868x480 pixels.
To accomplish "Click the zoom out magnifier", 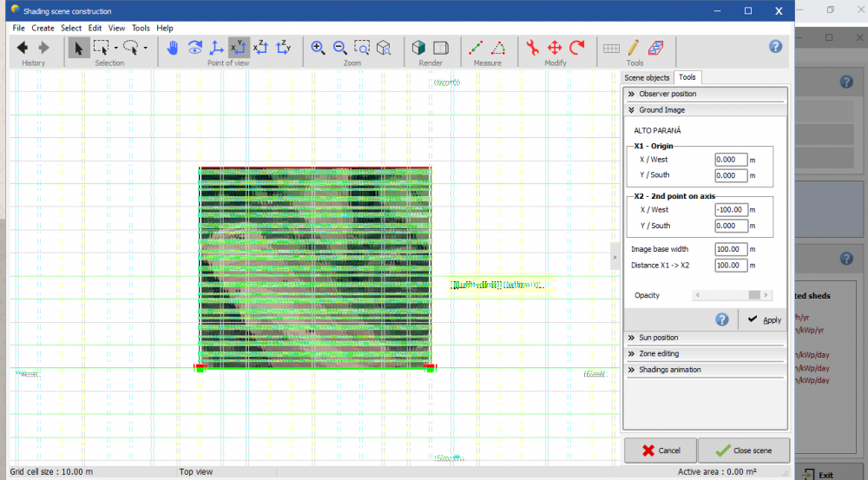I will tap(340, 48).
